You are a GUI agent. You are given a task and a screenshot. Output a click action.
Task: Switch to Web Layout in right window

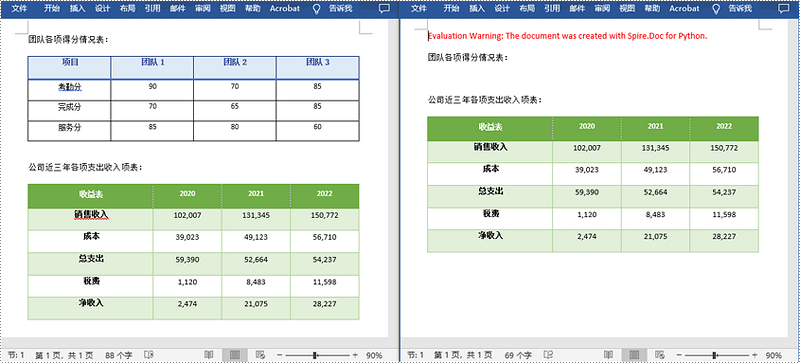[660, 354]
